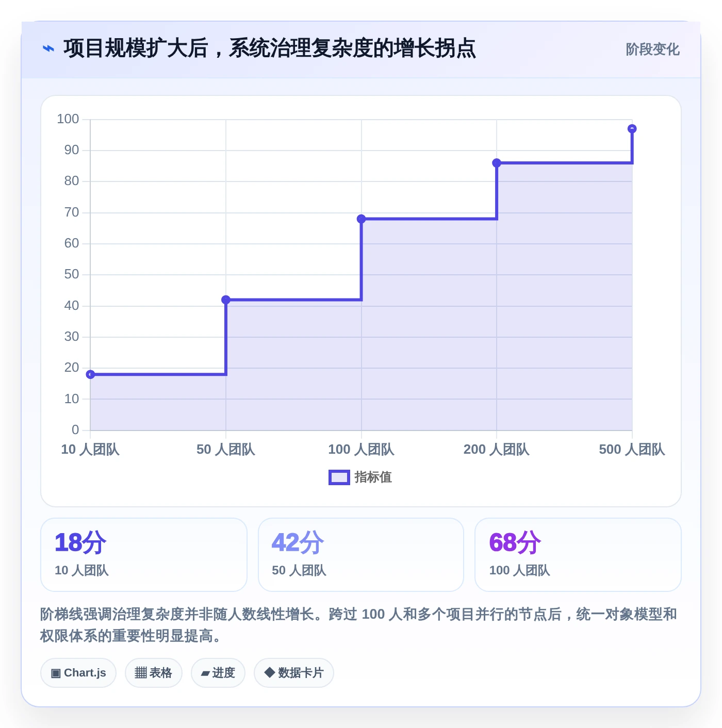The image size is (722, 728).
Task: Select the data point at 50 人团队
Action: 226,300
